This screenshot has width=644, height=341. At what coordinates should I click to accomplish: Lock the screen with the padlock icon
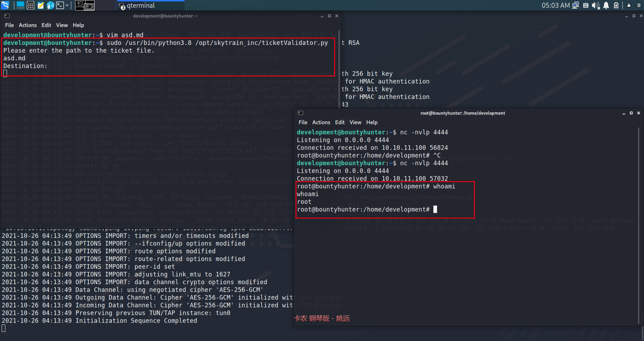pos(629,5)
